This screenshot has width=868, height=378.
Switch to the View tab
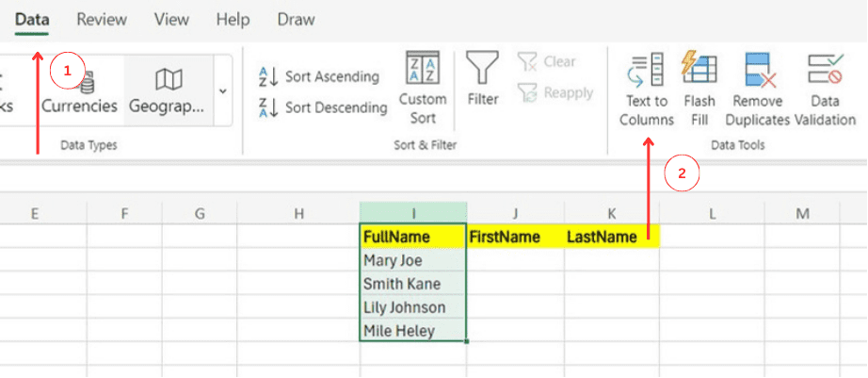170,19
